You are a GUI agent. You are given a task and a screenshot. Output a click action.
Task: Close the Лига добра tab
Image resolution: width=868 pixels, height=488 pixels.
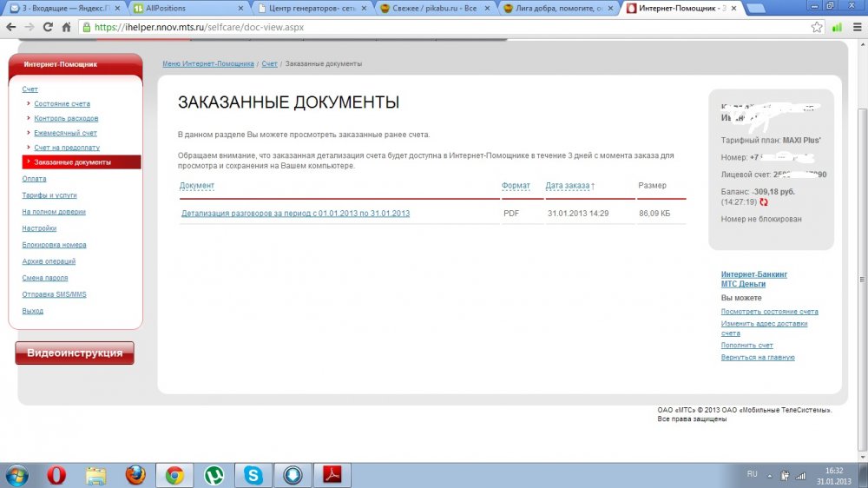point(610,9)
